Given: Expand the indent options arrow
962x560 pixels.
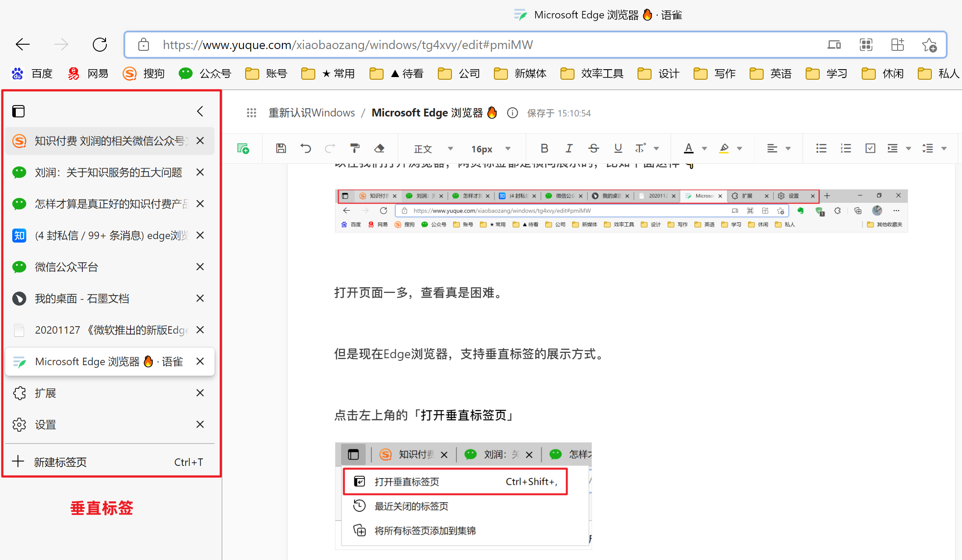Looking at the screenshot, I should pyautogui.click(x=909, y=148).
